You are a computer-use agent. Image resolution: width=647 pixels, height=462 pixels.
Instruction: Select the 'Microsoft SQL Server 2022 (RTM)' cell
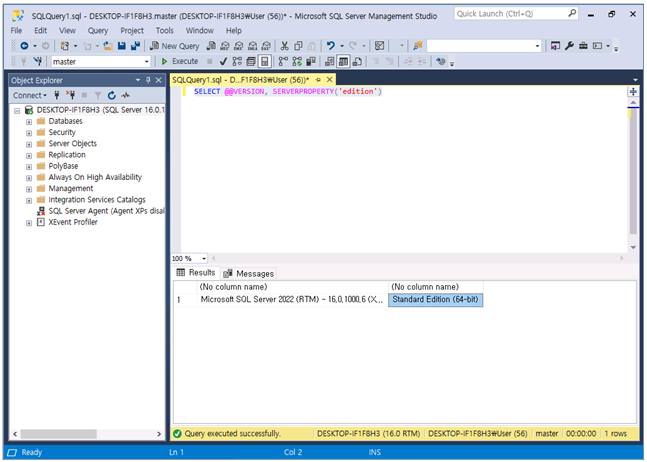292,299
